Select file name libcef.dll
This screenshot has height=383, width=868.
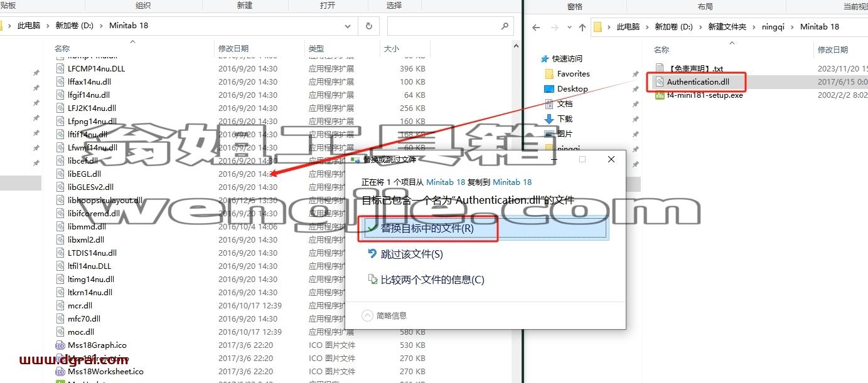tap(83, 160)
